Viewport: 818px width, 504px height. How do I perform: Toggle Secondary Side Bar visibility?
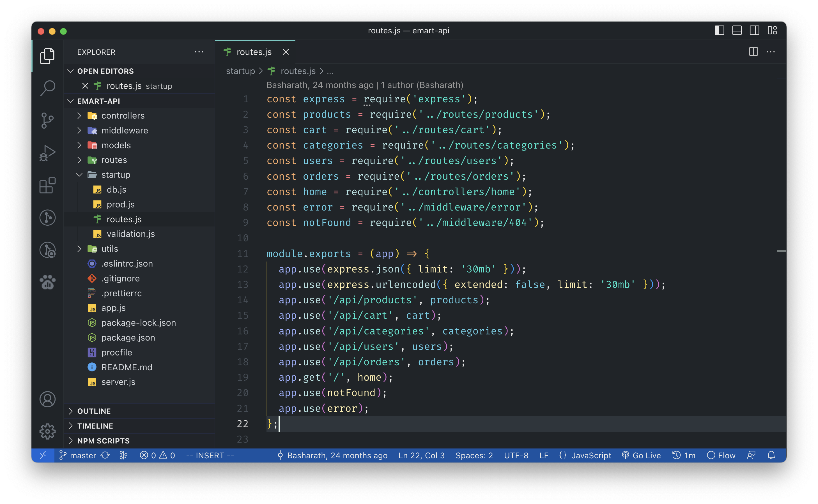coord(755,31)
